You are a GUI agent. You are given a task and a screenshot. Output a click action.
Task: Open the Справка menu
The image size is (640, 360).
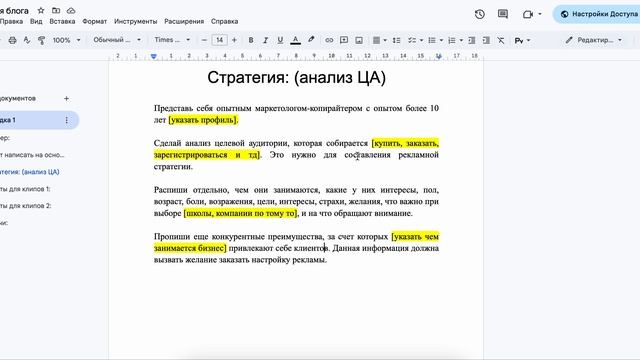[224, 21]
